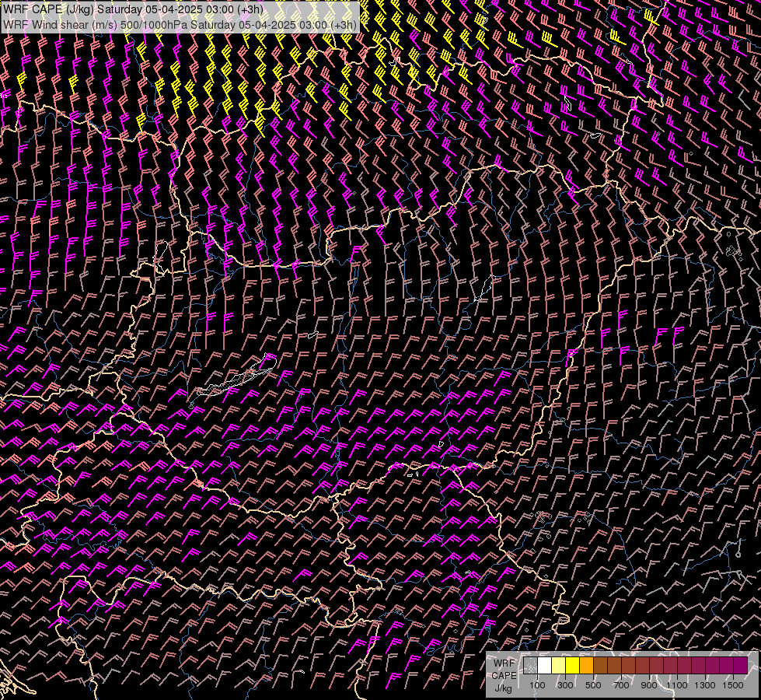Click the legend value 300

(565, 685)
